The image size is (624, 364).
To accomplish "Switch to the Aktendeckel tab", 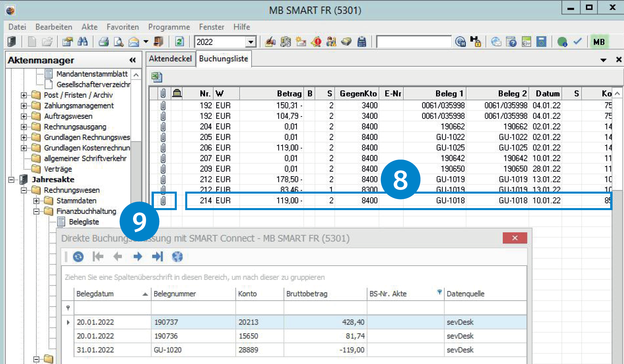I will coord(170,59).
